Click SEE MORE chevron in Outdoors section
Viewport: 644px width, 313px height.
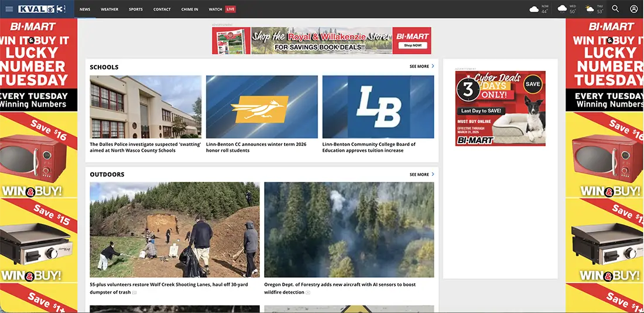[433, 175]
